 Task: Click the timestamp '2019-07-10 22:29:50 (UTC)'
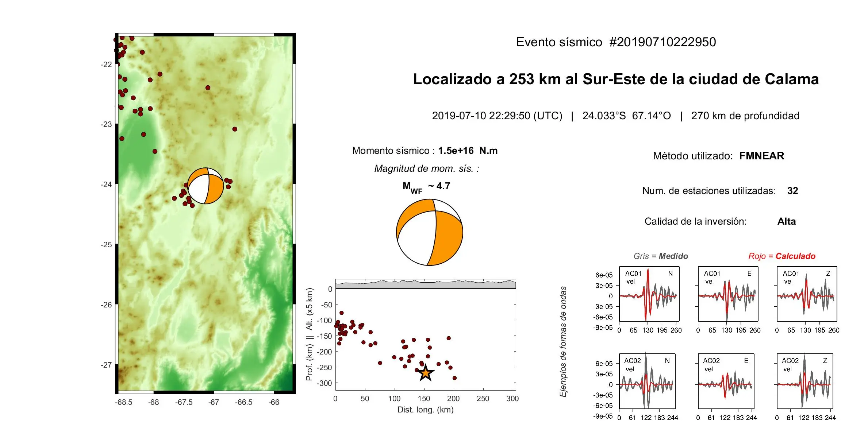coord(497,116)
